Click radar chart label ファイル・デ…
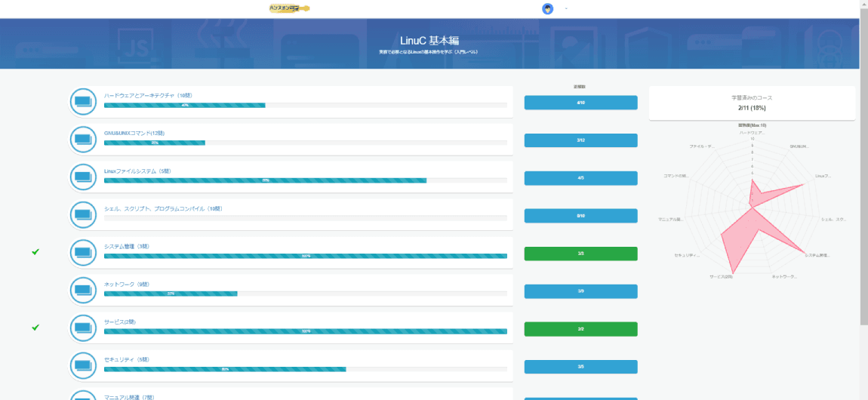 (703, 146)
